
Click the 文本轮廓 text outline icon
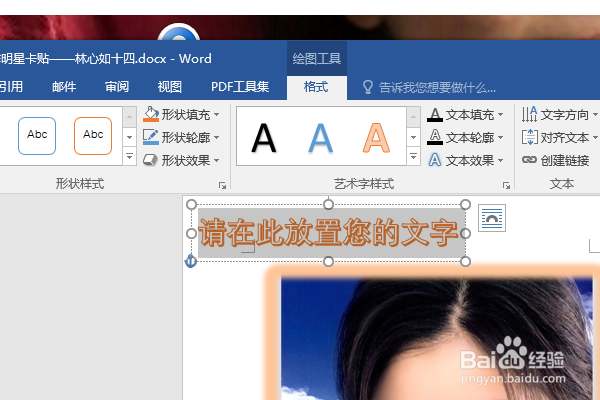(435, 137)
